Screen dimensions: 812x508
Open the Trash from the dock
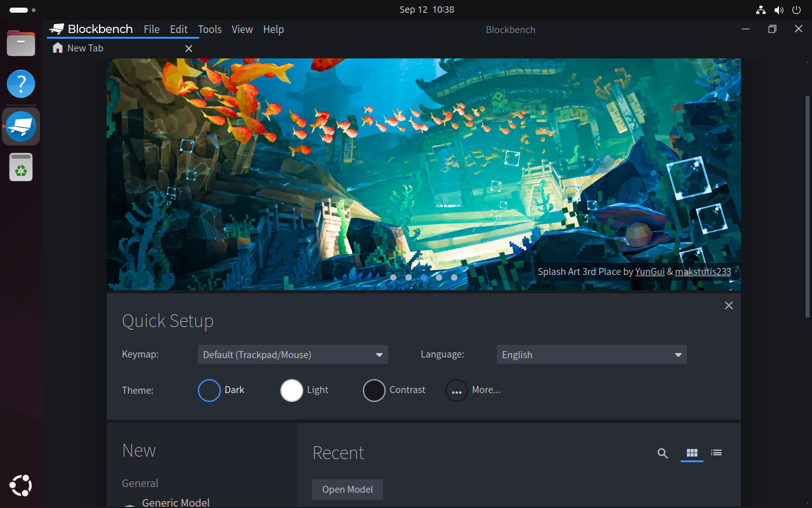pyautogui.click(x=21, y=167)
